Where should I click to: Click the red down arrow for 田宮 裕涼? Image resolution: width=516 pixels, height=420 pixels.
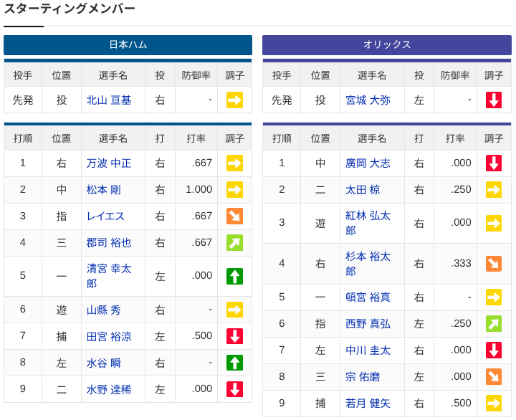[234, 336]
